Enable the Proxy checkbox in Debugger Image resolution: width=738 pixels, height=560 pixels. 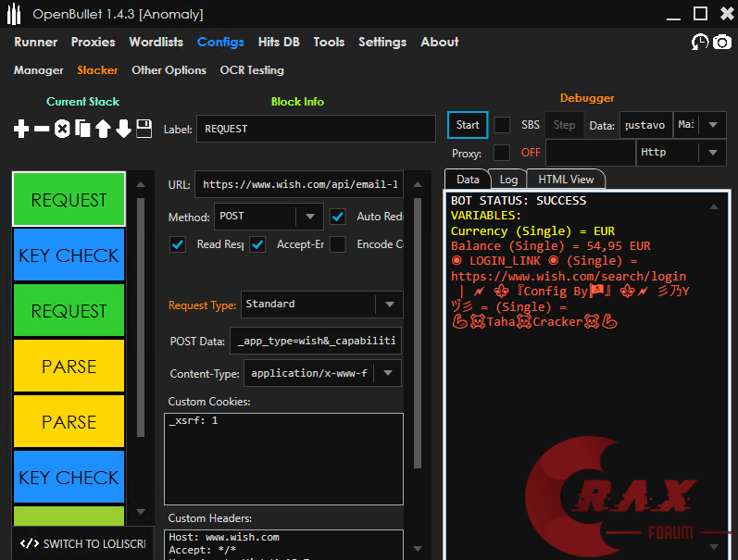point(502,153)
